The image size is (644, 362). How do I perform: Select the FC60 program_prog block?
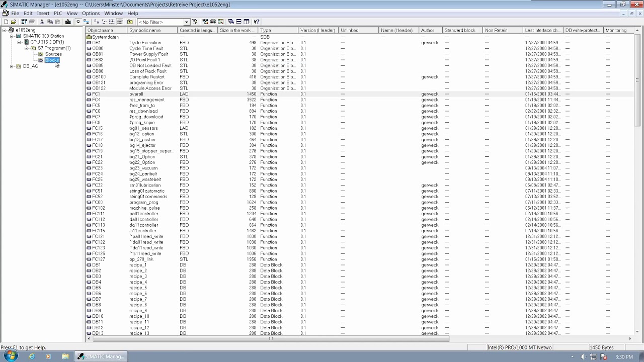(x=360, y=202)
